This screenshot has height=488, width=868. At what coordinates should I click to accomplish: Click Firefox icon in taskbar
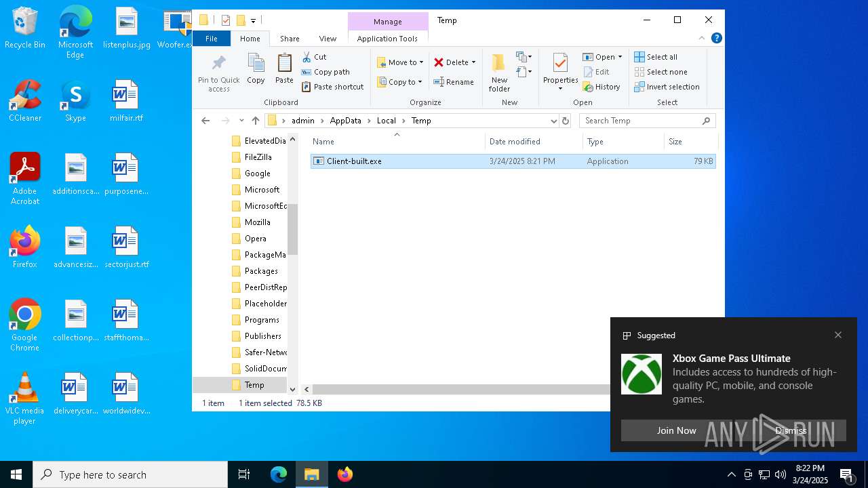[x=345, y=474]
